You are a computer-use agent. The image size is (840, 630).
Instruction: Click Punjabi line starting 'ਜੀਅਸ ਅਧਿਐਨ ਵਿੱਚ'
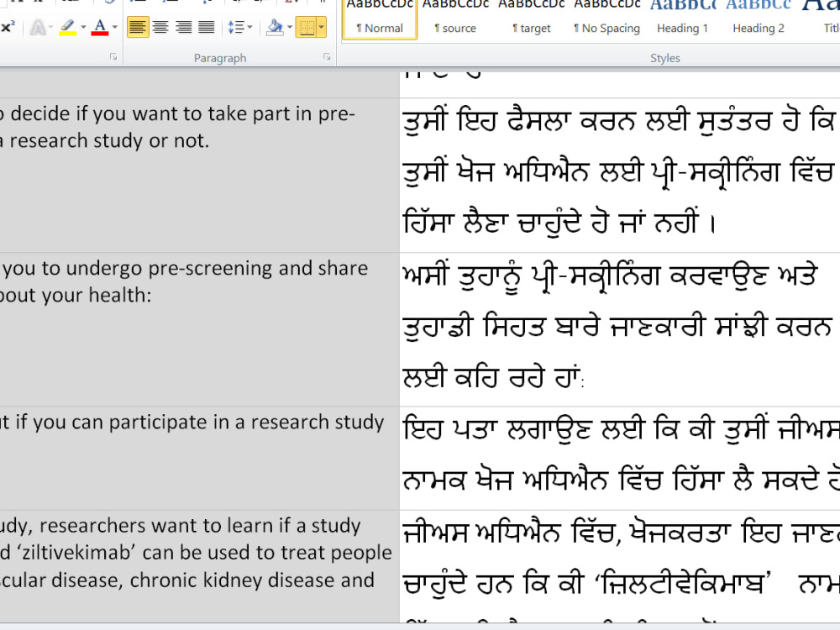pos(621,533)
